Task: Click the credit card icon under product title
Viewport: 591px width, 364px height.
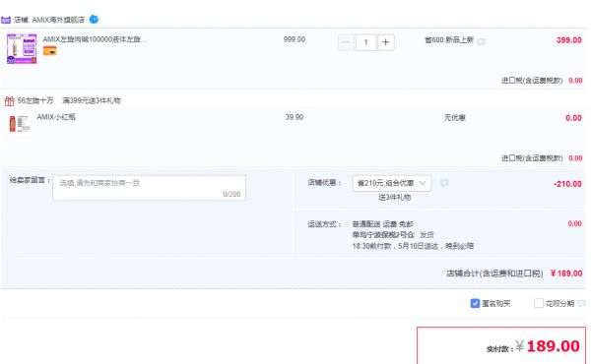Action: click(50, 51)
